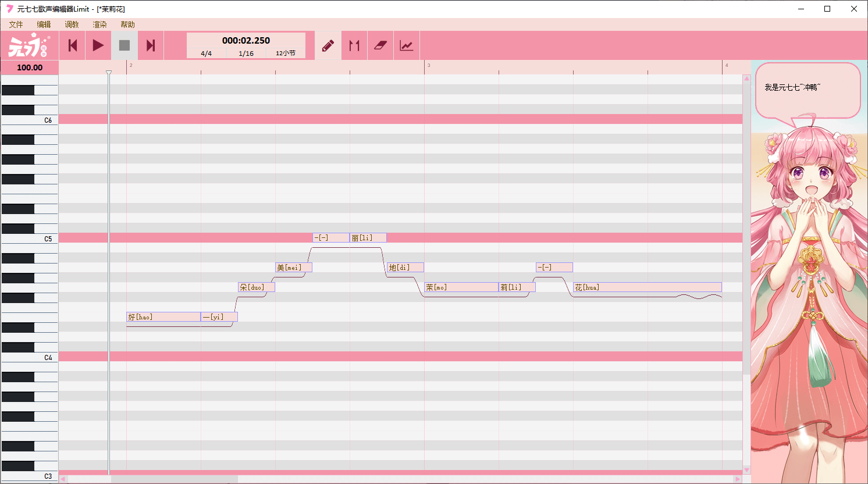
Task: Open the 文件 menu
Action: click(x=16, y=24)
